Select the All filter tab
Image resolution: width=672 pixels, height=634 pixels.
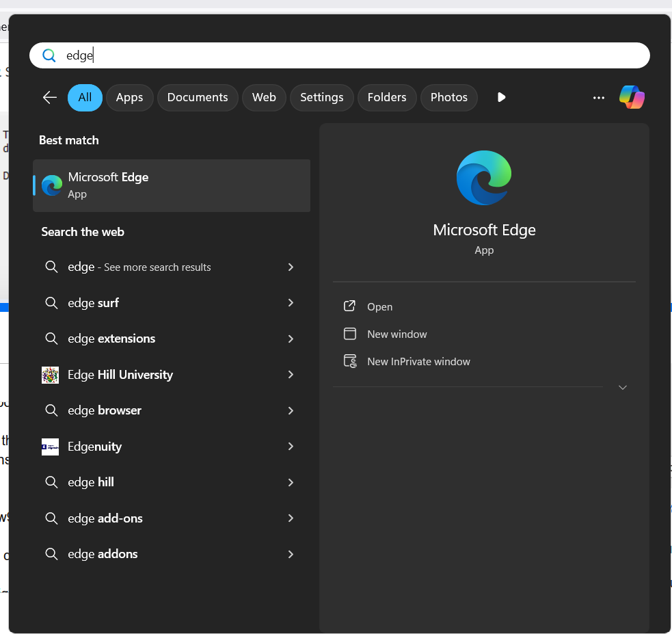pyautogui.click(x=85, y=97)
